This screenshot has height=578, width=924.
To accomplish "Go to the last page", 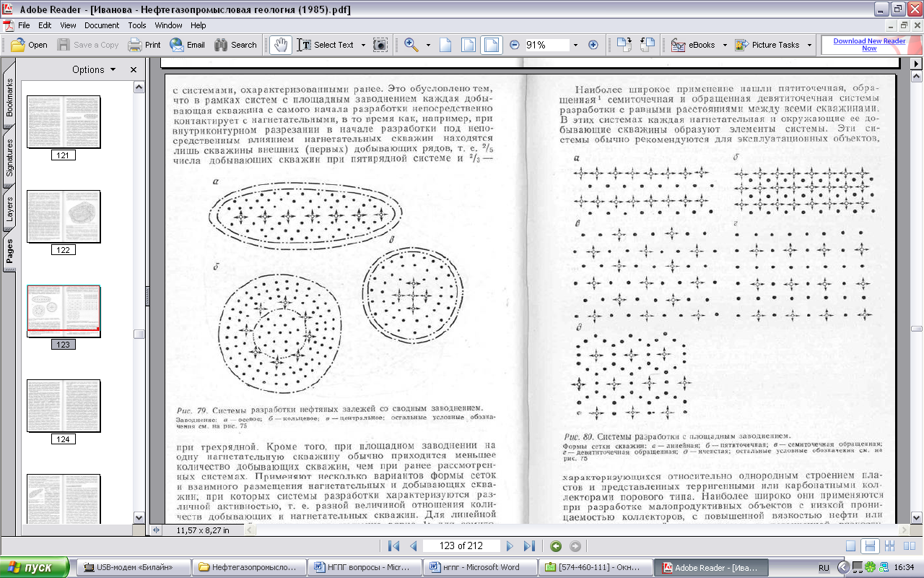I will (529, 546).
